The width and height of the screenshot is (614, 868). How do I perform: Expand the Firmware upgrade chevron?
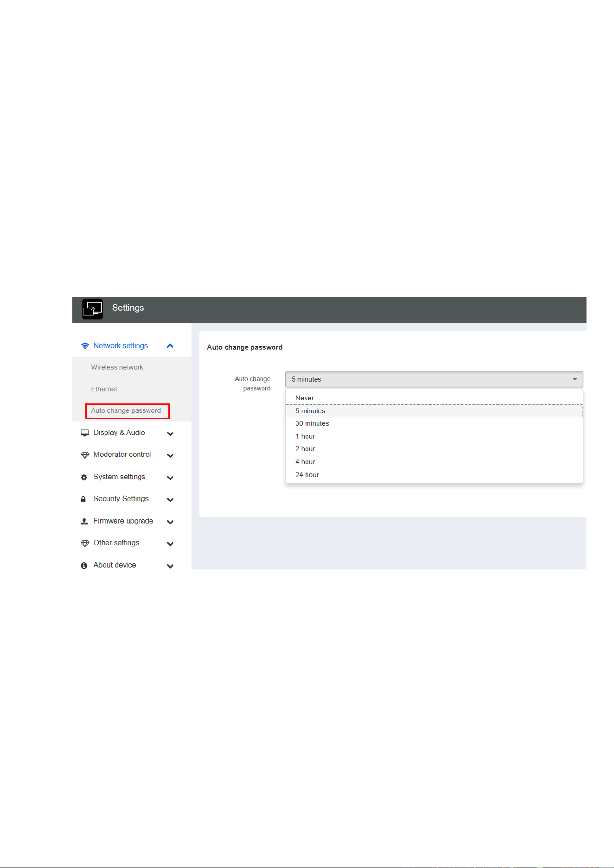(170, 522)
